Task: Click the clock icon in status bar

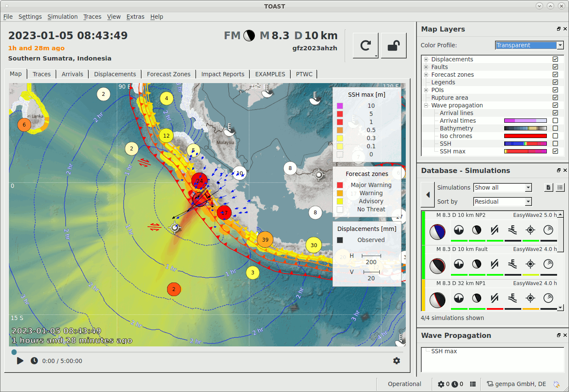Action: tap(455, 384)
